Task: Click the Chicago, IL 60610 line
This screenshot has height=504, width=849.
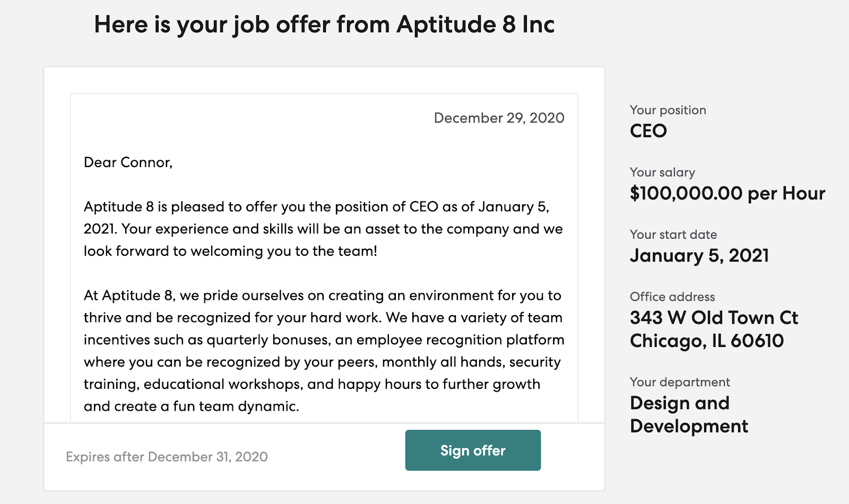Action: coord(707,341)
